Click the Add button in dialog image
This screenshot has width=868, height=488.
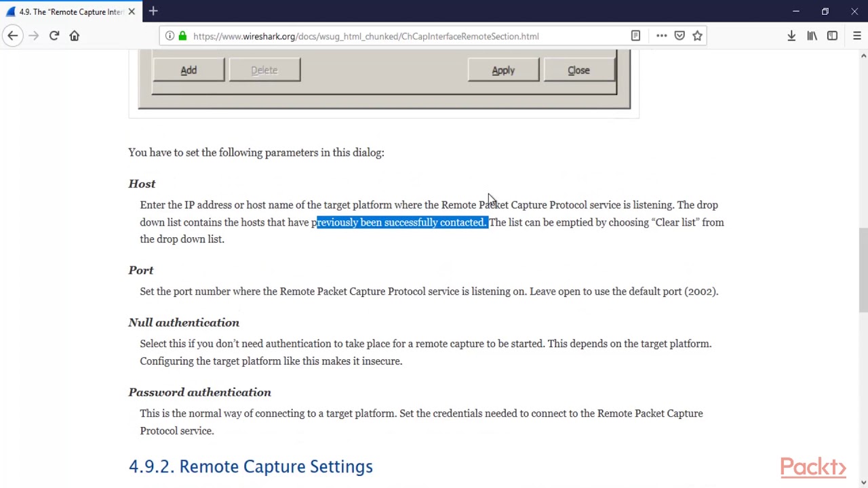(x=189, y=70)
